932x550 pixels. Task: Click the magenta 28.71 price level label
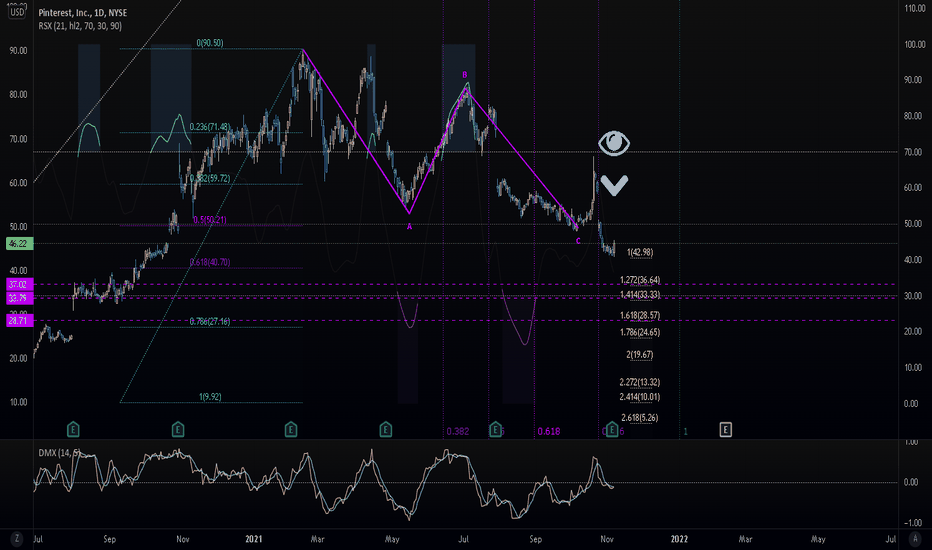pyautogui.click(x=20, y=320)
